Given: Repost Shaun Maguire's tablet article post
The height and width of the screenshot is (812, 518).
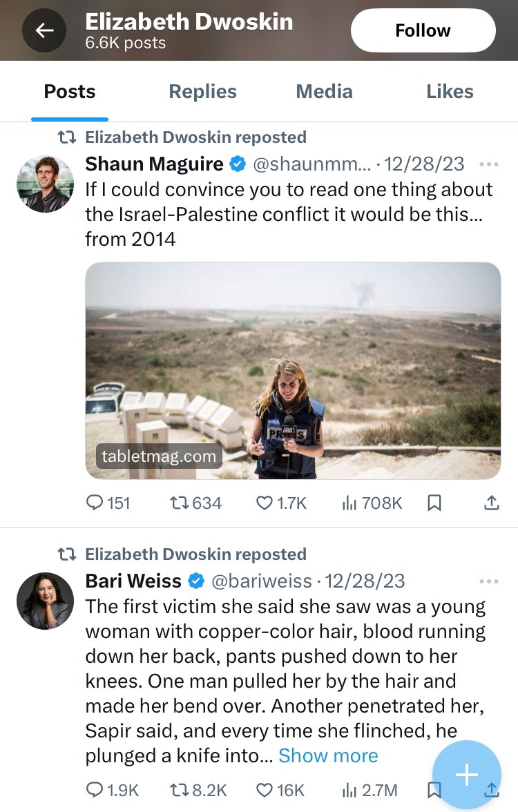Looking at the screenshot, I should pos(181,503).
